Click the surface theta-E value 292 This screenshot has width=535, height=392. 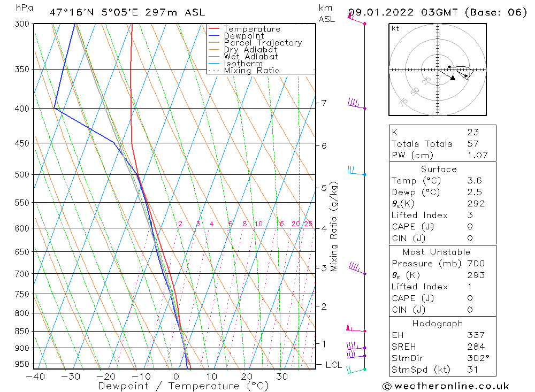click(476, 204)
